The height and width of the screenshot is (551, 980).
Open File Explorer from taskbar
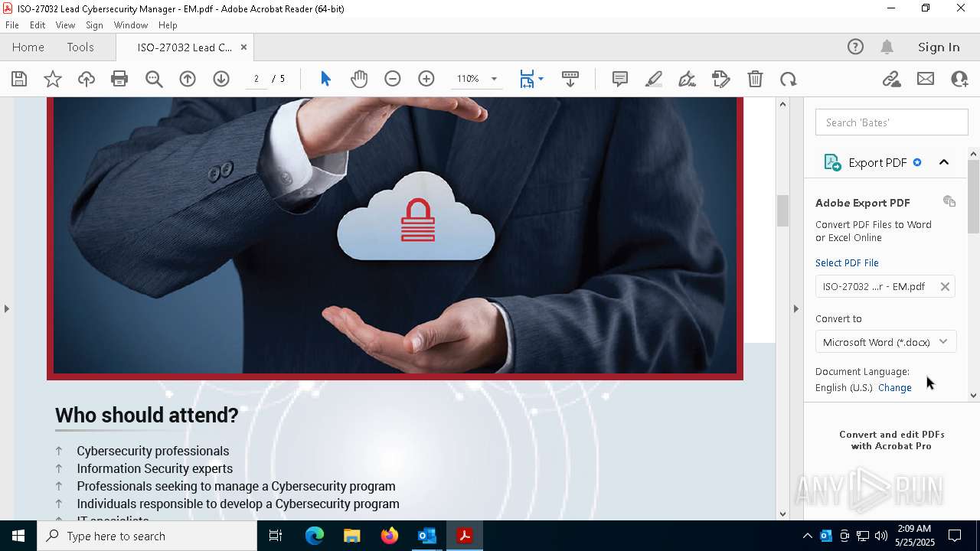352,536
